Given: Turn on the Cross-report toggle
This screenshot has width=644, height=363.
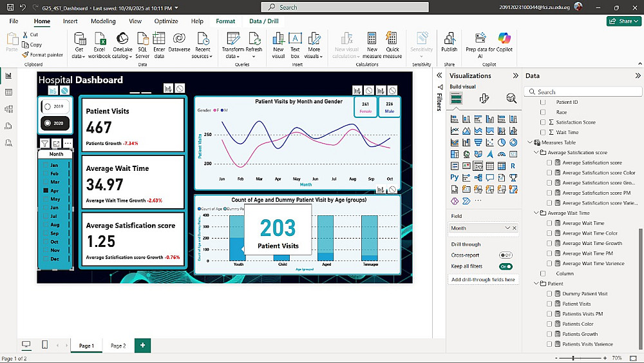Looking at the screenshot, I should pyautogui.click(x=506, y=255).
